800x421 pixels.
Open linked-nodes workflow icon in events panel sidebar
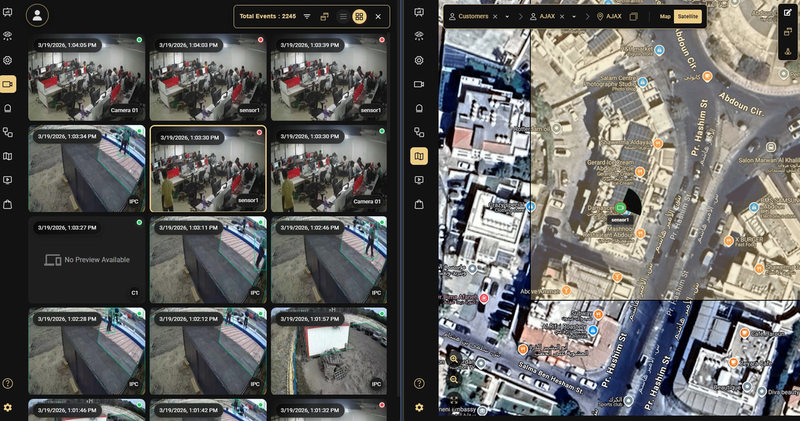point(8,132)
